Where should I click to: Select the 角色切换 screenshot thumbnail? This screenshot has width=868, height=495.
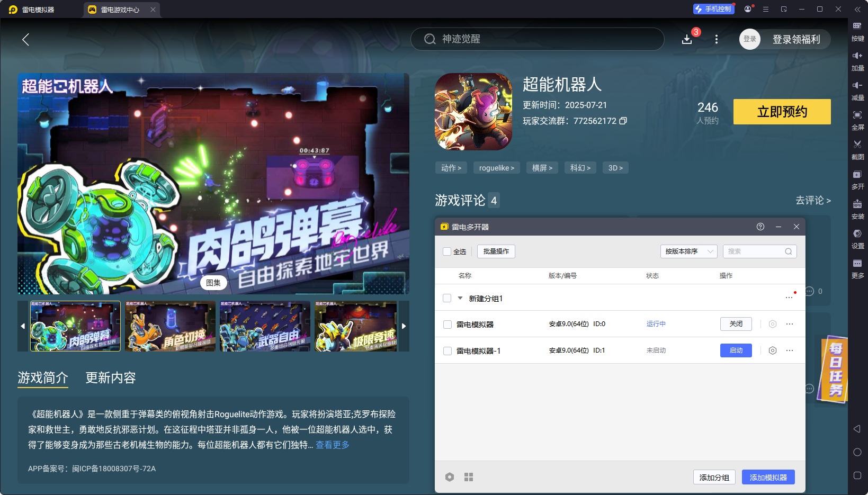coord(171,326)
